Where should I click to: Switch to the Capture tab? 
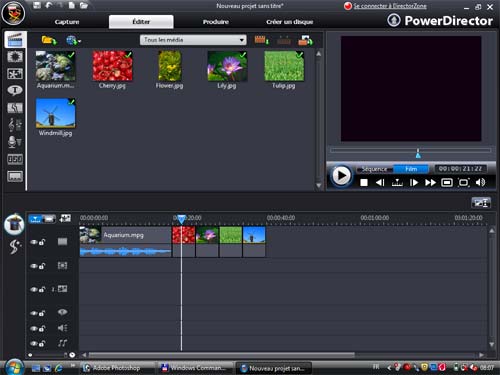pos(67,22)
